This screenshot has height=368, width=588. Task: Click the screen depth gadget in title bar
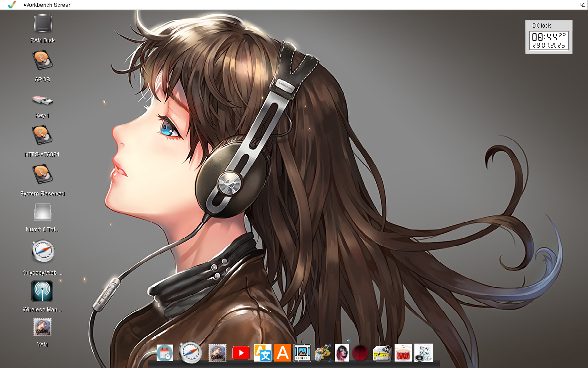tap(582, 5)
